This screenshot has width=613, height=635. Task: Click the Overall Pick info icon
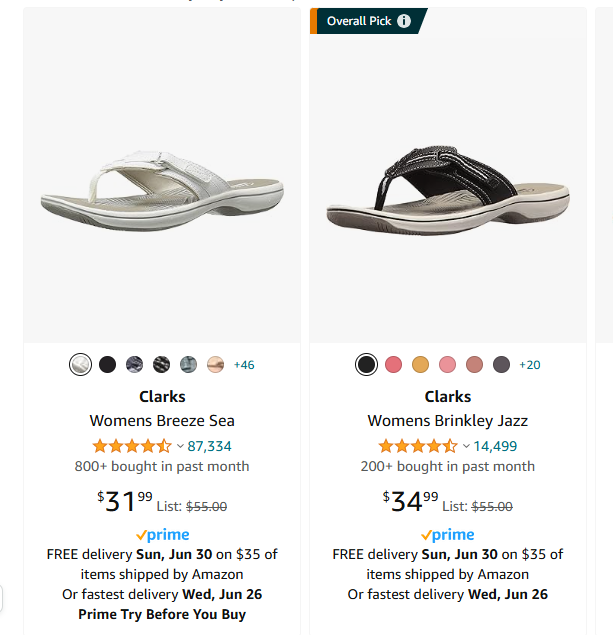pyautogui.click(x=404, y=21)
